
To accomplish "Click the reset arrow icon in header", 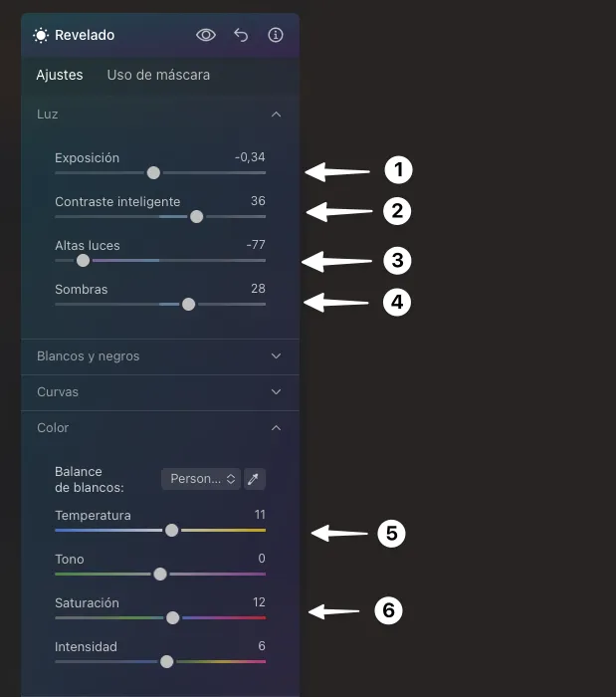I will pyautogui.click(x=241, y=35).
